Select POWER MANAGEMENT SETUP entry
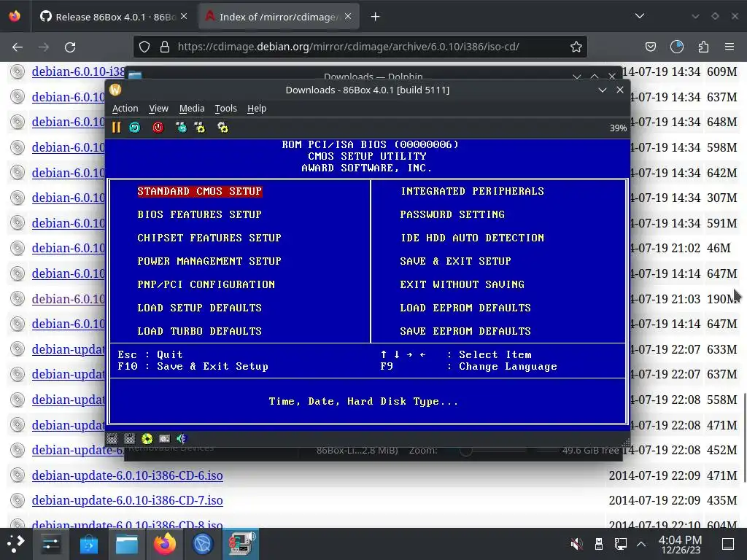This screenshot has height=560, width=747. click(209, 261)
